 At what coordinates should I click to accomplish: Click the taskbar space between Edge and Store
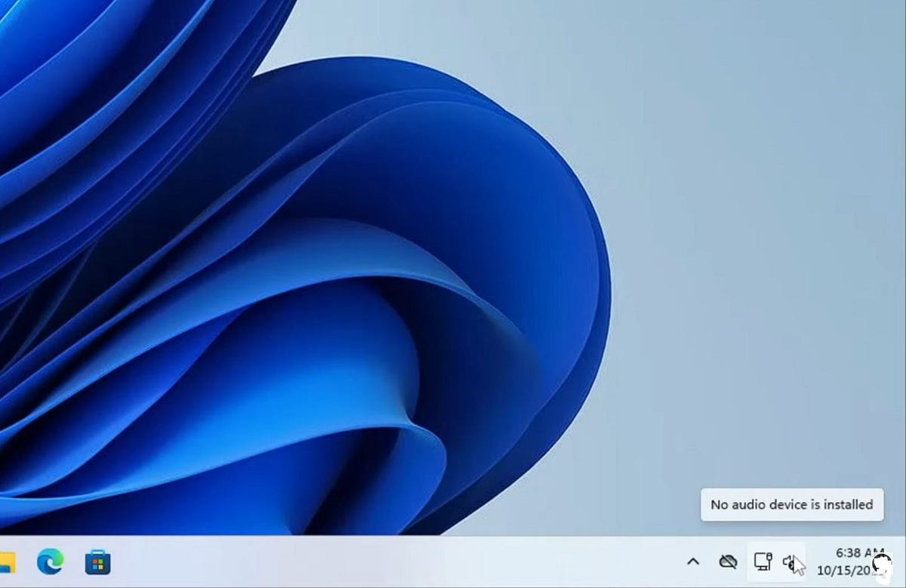click(x=74, y=562)
